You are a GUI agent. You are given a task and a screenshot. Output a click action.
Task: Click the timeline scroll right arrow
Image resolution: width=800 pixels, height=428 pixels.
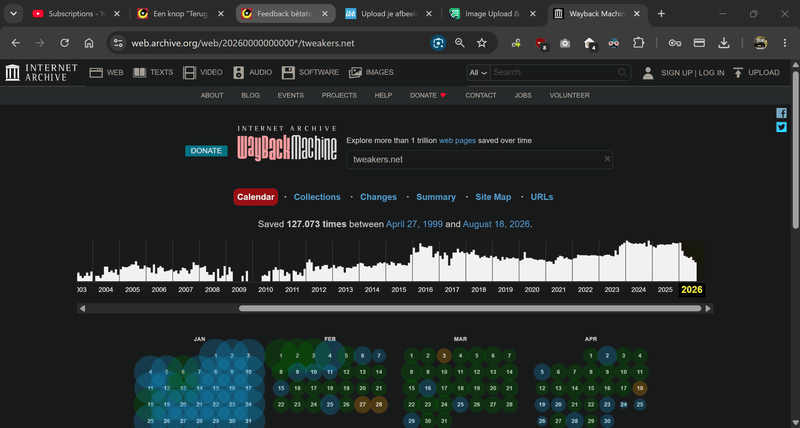(x=708, y=309)
